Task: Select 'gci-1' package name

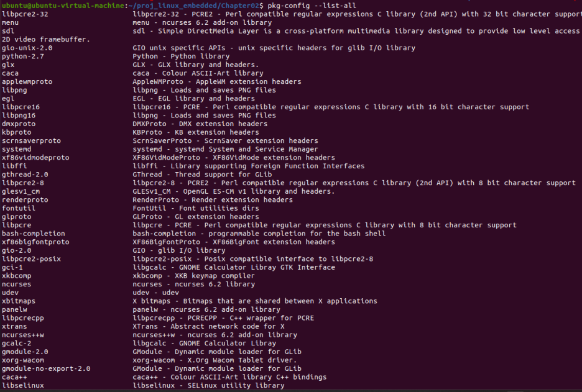Action: pos(12,267)
